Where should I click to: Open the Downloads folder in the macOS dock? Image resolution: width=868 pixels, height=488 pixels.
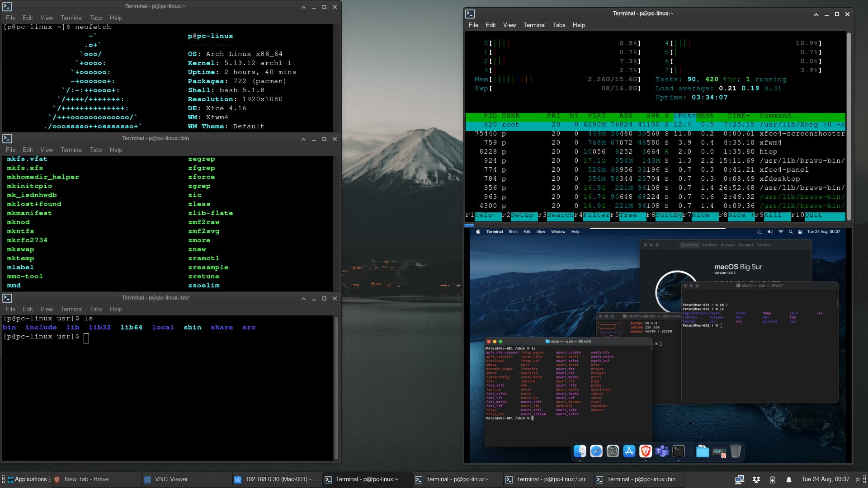click(x=703, y=451)
